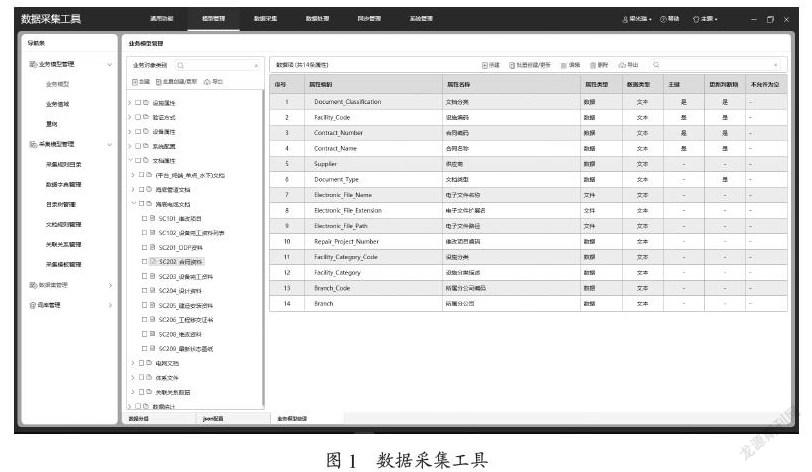
Task: Click the document icon of SC204 tree node
Action: tap(152, 291)
